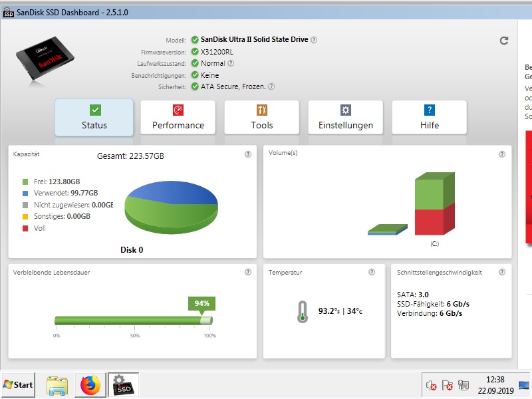The width and height of the screenshot is (532, 399).
Task: Click the capacity pie chart
Action: click(171, 207)
